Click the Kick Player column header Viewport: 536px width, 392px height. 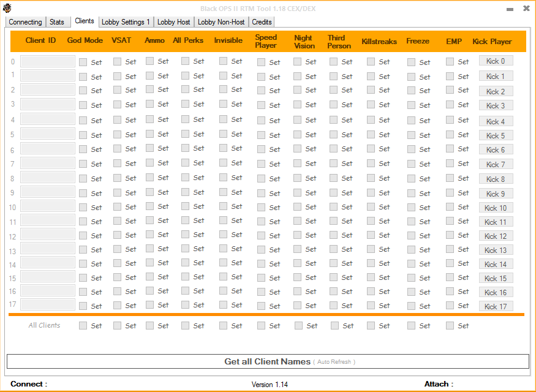click(x=492, y=42)
